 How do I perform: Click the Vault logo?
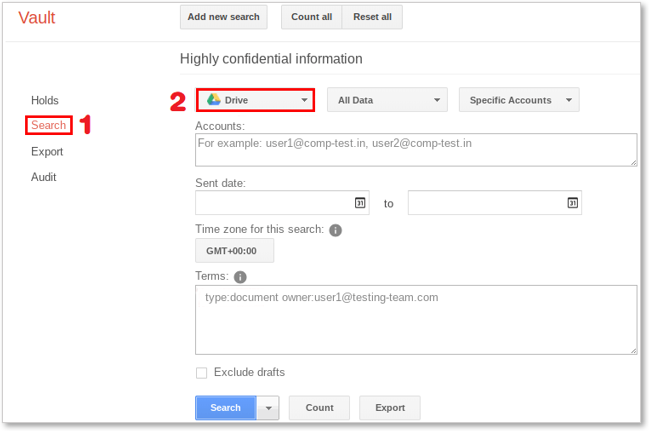click(x=36, y=18)
